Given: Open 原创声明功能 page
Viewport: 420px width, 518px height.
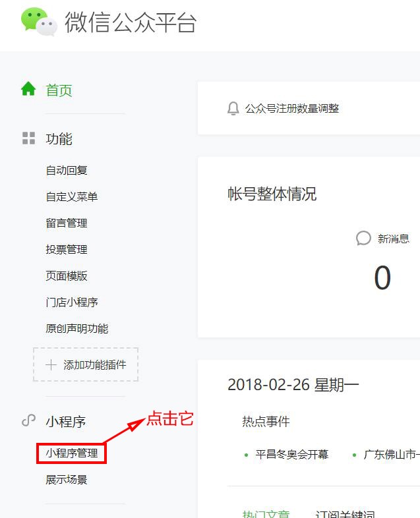Looking at the screenshot, I should [77, 329].
